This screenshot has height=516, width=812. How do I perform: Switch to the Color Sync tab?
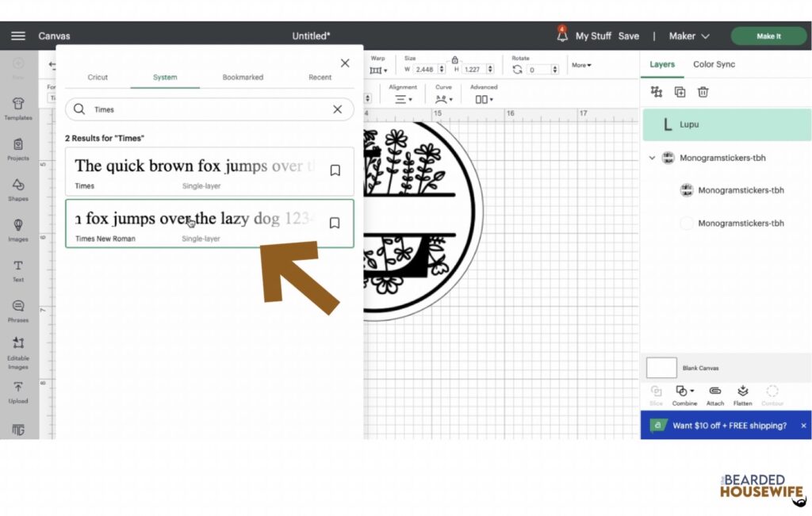(x=714, y=64)
